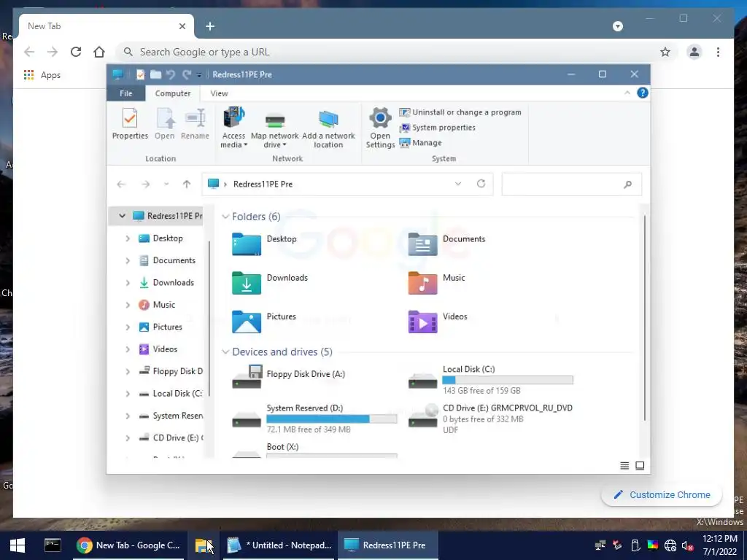Select the Documents folder icon

(422, 244)
